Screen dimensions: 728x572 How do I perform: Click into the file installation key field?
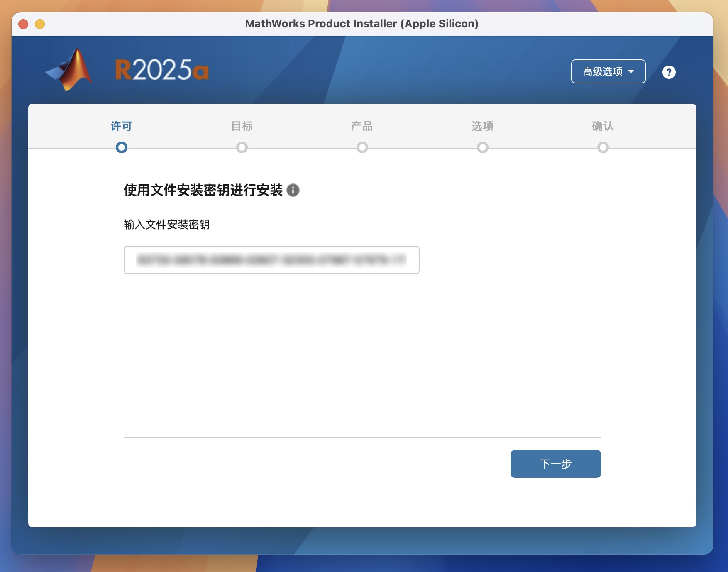(271, 260)
